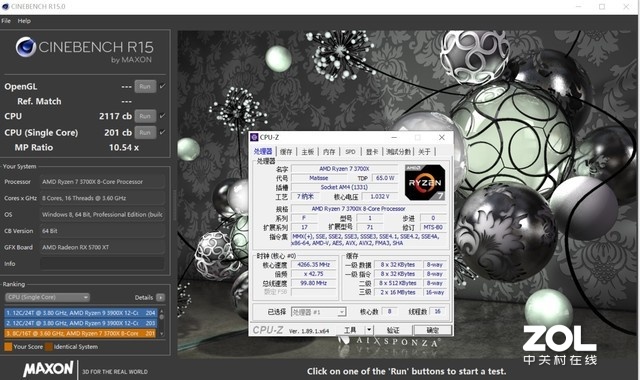This screenshot has height=380, width=640.
Task: Run the CPU benchmark
Action: 145,116
